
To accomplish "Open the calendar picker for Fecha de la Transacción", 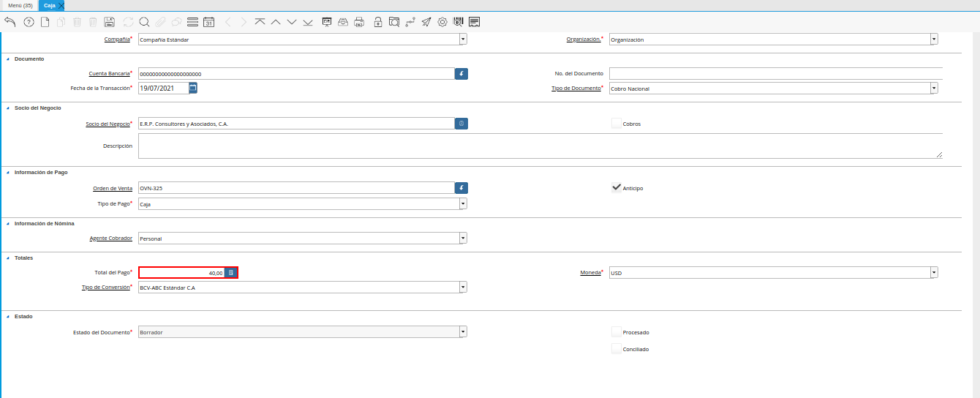I will 193,88.
